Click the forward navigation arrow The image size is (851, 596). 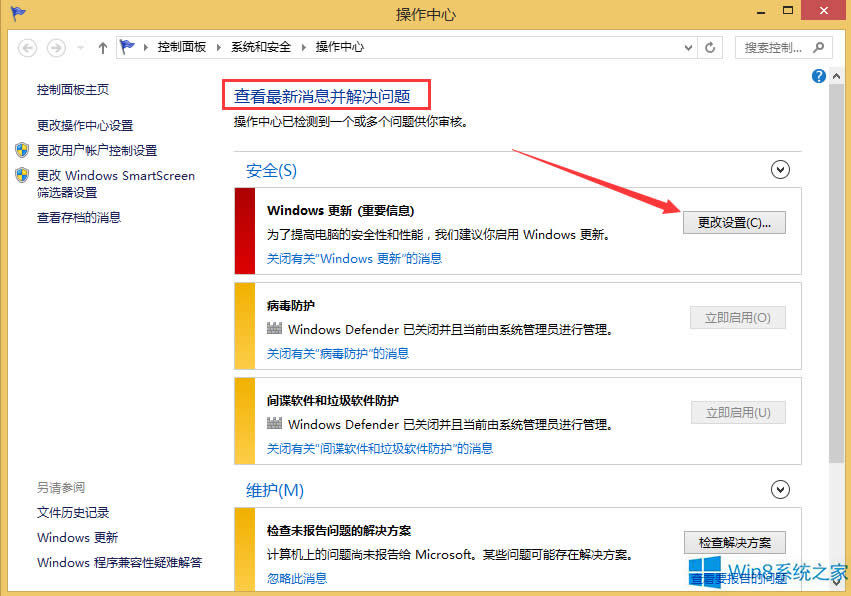(x=55, y=47)
